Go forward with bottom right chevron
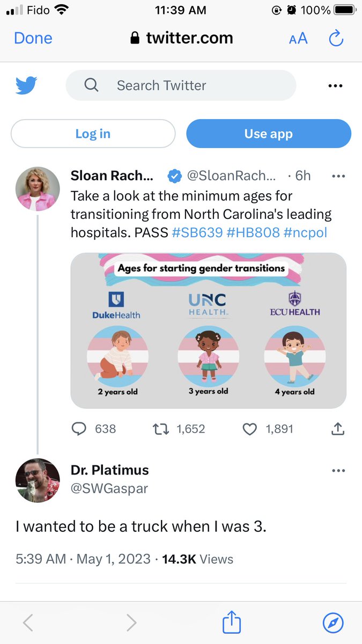 tap(131, 623)
